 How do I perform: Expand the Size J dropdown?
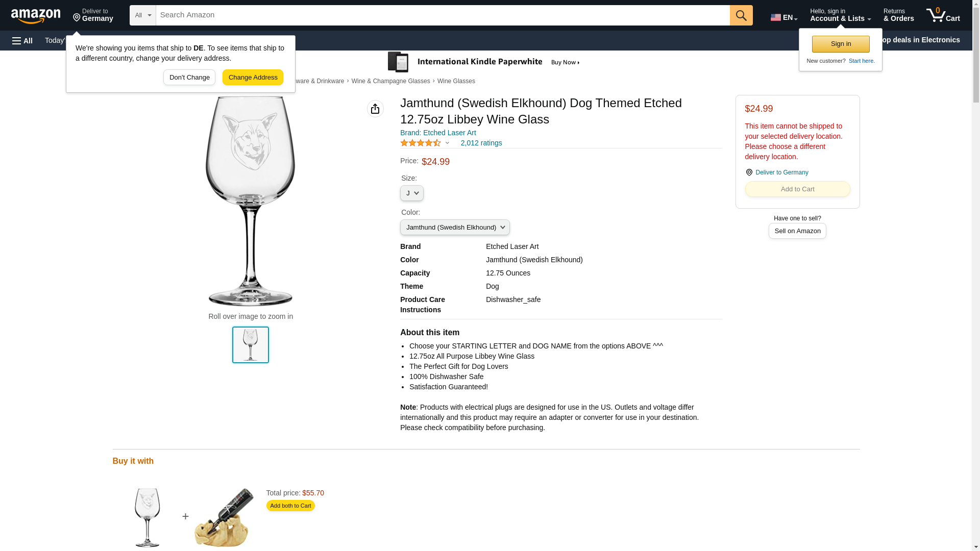(x=411, y=193)
